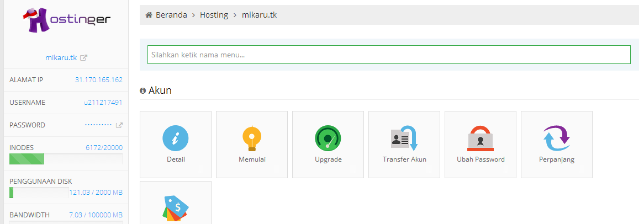Go to Beranda in breadcrumb
The height and width of the screenshot is (224, 644).
click(171, 15)
